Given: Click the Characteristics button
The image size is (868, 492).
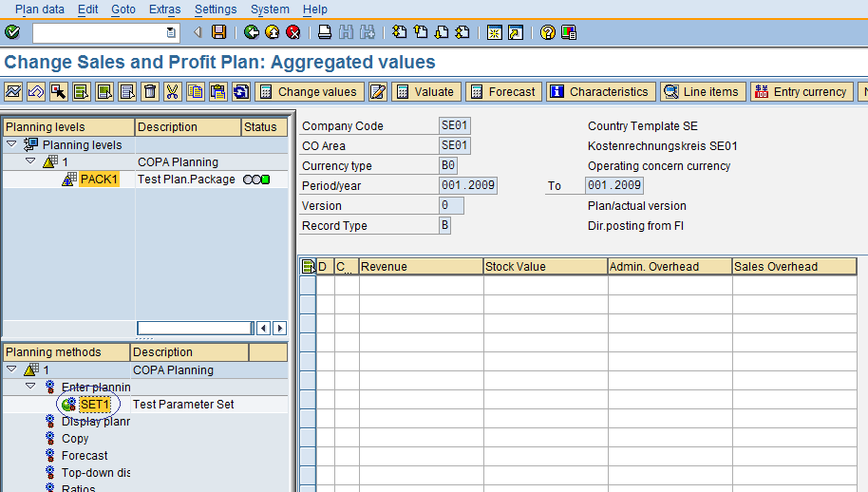Looking at the screenshot, I should 601,91.
